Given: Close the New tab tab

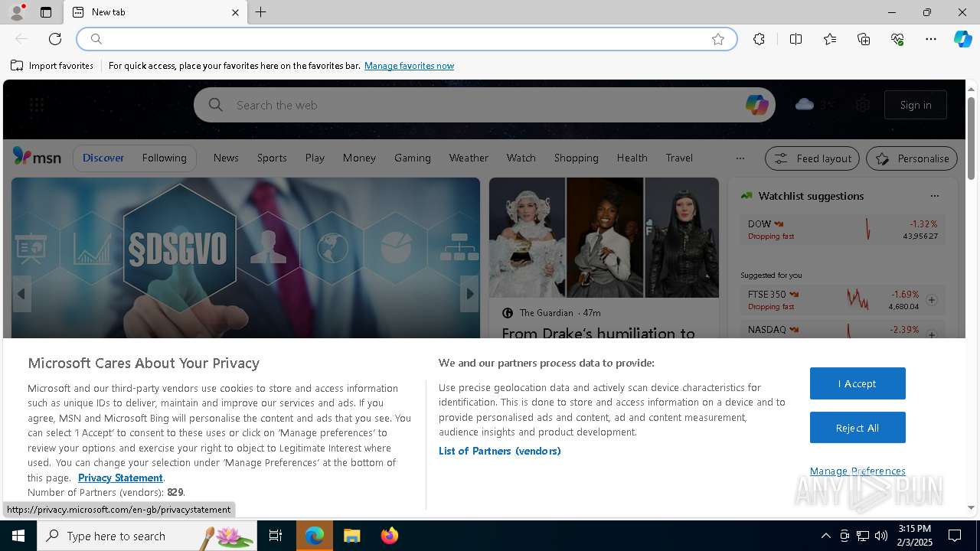Looking at the screenshot, I should pos(235,12).
